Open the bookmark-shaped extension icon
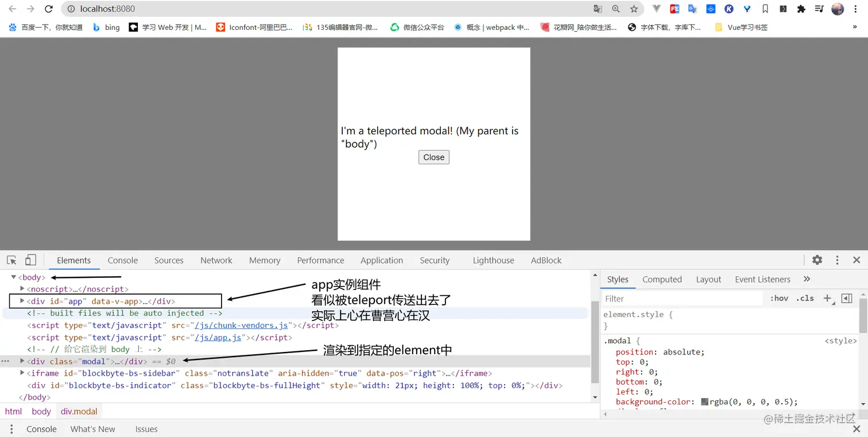 765,9
